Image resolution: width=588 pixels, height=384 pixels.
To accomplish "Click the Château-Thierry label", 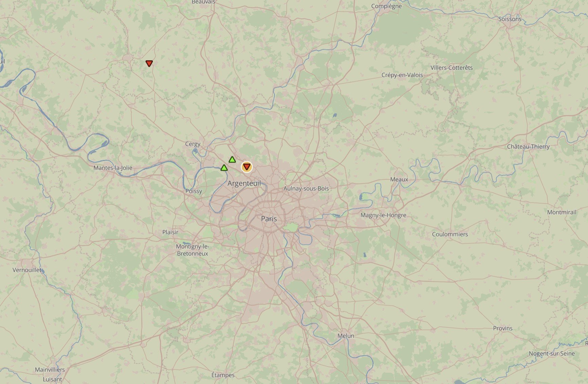I will point(528,147).
